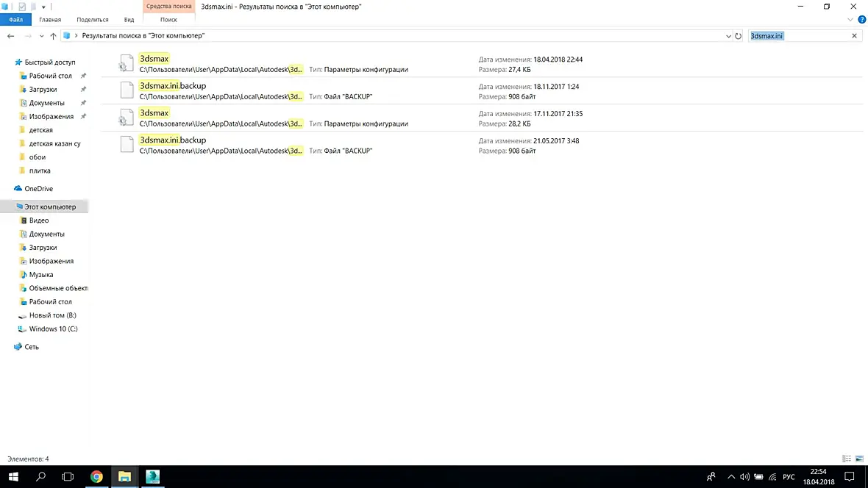
Task: Open Документы under Этот компьютер
Action: [x=46, y=234]
